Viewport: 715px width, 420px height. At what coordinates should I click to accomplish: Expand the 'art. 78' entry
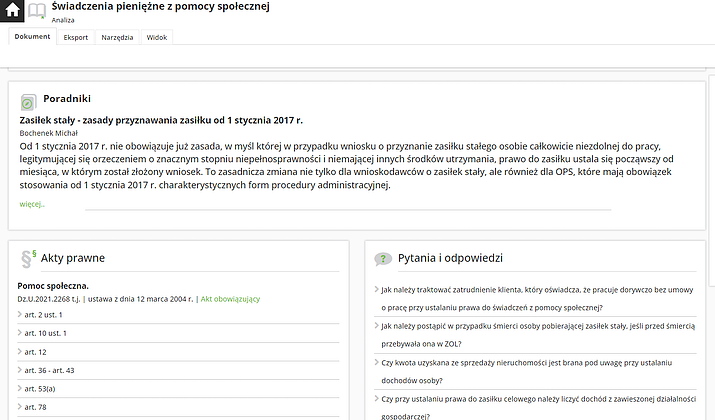click(35, 407)
